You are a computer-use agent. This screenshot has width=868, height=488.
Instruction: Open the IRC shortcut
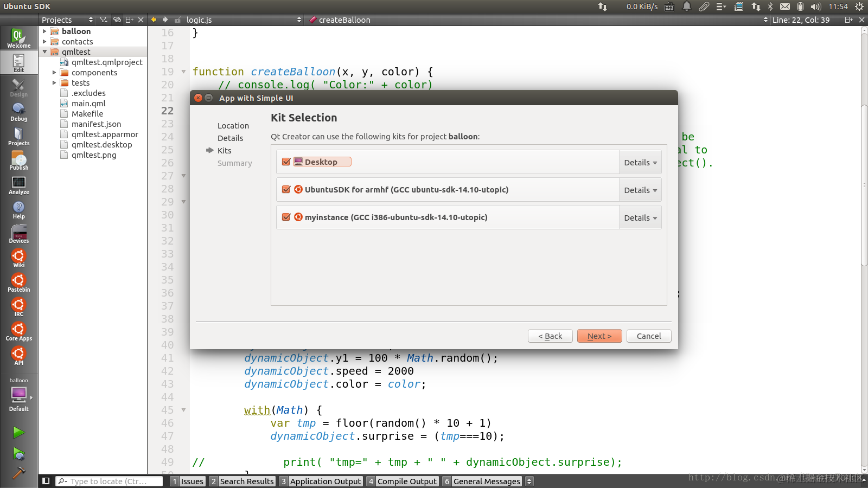pyautogui.click(x=19, y=307)
